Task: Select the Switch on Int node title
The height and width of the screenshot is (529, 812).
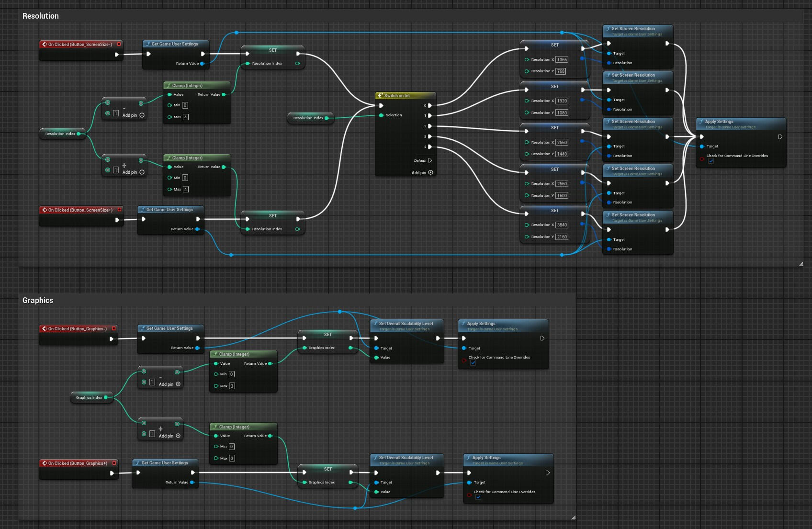Action: (x=397, y=96)
